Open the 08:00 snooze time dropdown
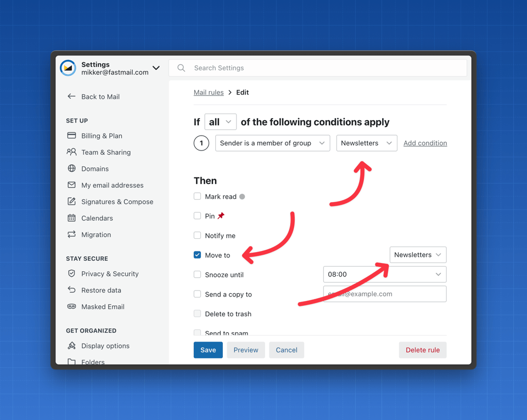 point(384,275)
